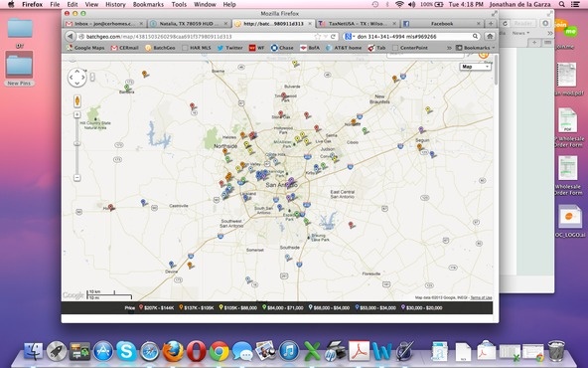Viewport: 588px width, 368px height.
Task: Click the Firefox home button
Action: (x=490, y=37)
